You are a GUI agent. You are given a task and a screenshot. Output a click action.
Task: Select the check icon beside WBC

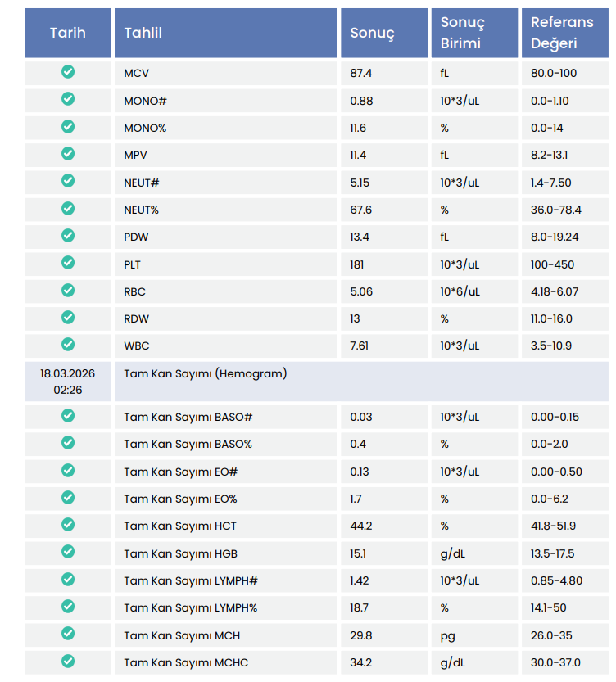pyautogui.click(x=68, y=345)
